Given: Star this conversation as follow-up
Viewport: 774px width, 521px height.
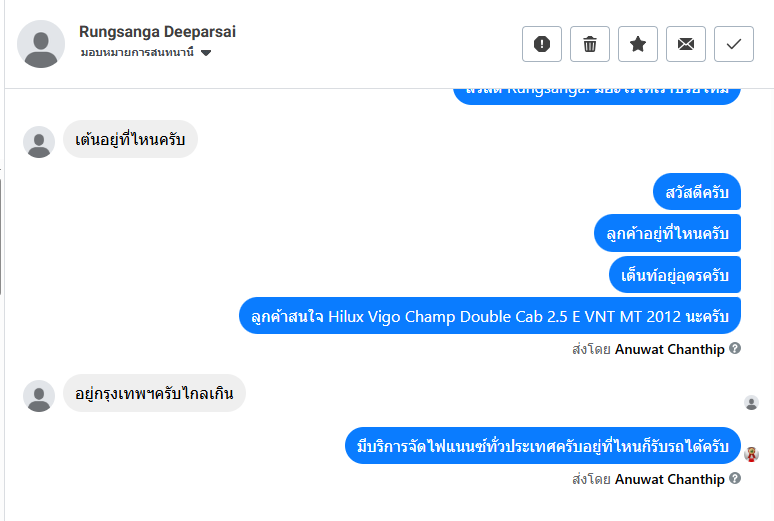Looking at the screenshot, I should click(638, 44).
